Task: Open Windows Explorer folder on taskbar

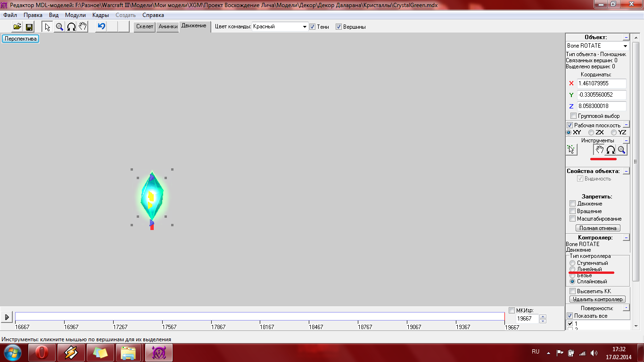Action: pos(129,353)
